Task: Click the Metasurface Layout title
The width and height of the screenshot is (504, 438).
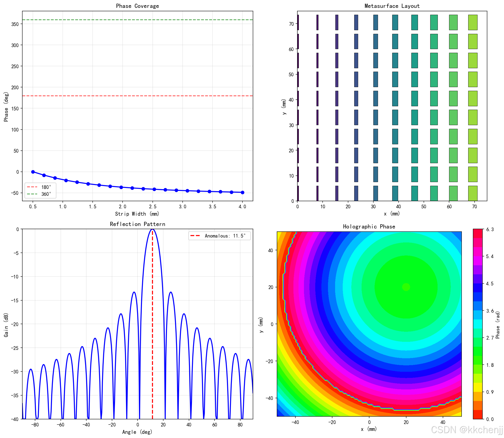Action: pos(392,6)
